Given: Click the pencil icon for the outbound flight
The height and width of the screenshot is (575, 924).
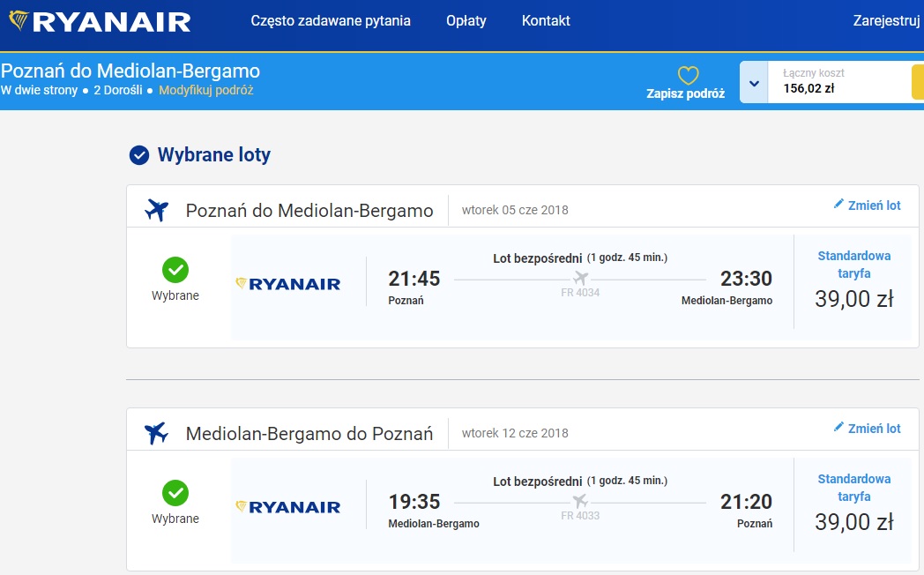Looking at the screenshot, I should (838, 204).
